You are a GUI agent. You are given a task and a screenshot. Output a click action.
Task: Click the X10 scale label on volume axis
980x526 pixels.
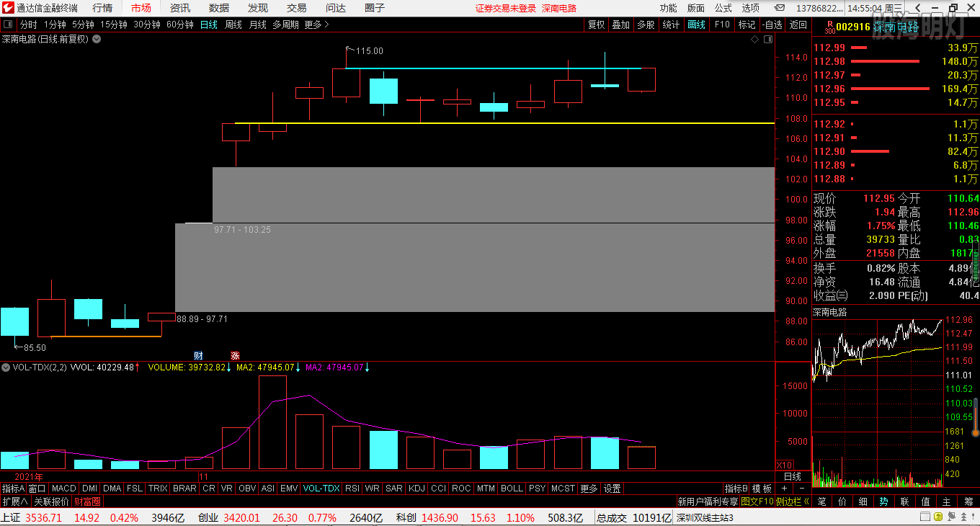click(x=785, y=465)
